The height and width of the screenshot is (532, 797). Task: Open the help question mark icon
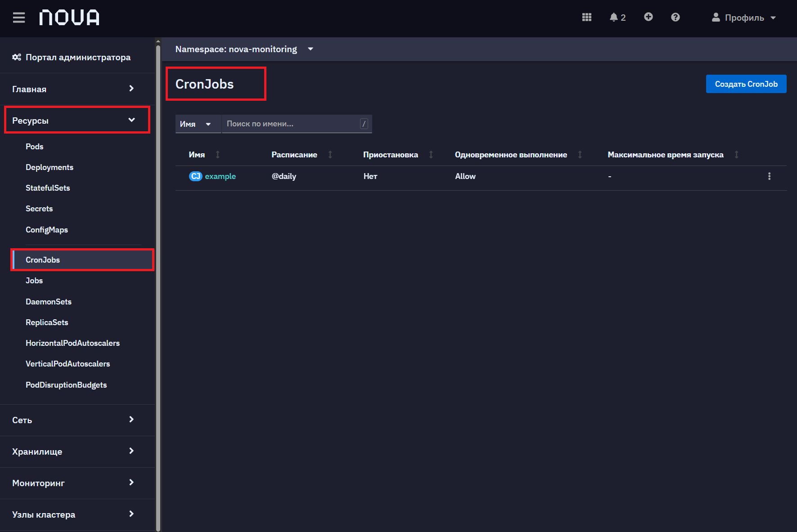[675, 17]
